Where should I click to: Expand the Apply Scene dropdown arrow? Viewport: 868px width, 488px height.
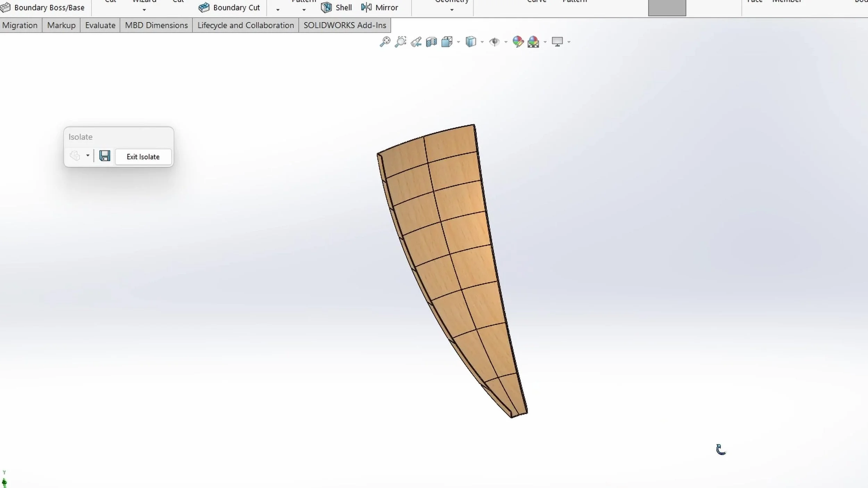(545, 42)
